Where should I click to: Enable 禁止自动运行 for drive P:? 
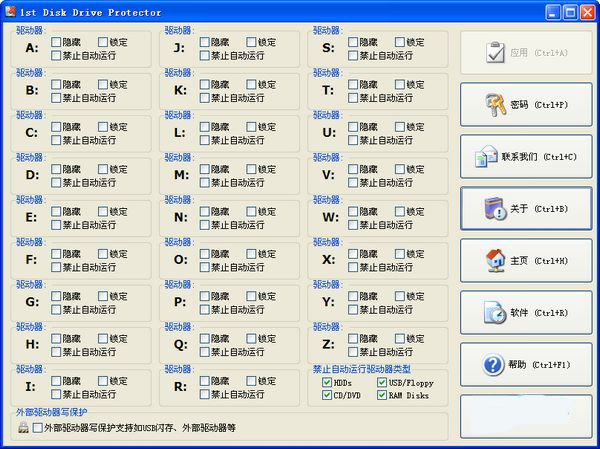(204, 310)
